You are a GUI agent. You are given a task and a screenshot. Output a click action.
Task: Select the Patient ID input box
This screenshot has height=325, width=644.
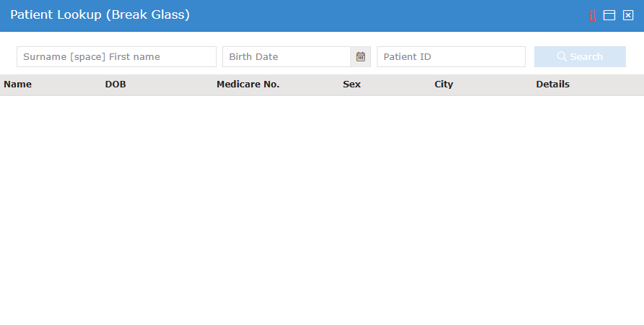(451, 57)
